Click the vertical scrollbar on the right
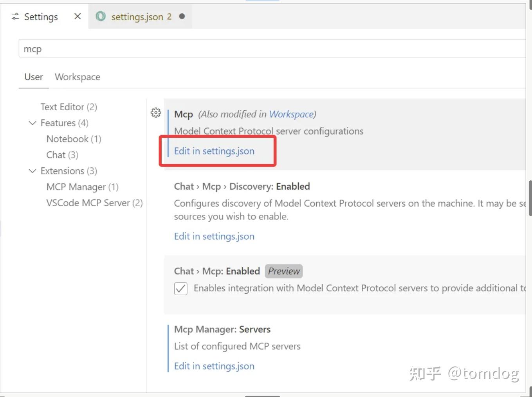The width and height of the screenshot is (532, 397). coord(530,198)
